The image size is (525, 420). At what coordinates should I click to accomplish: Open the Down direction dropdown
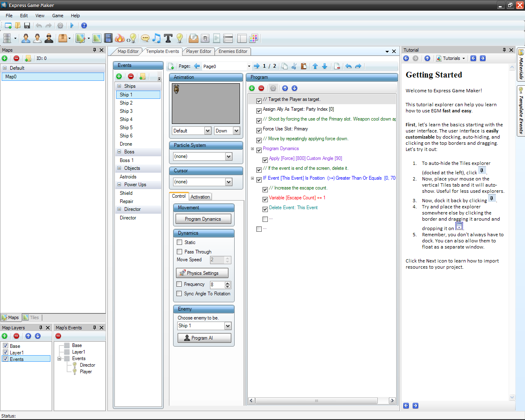236,131
